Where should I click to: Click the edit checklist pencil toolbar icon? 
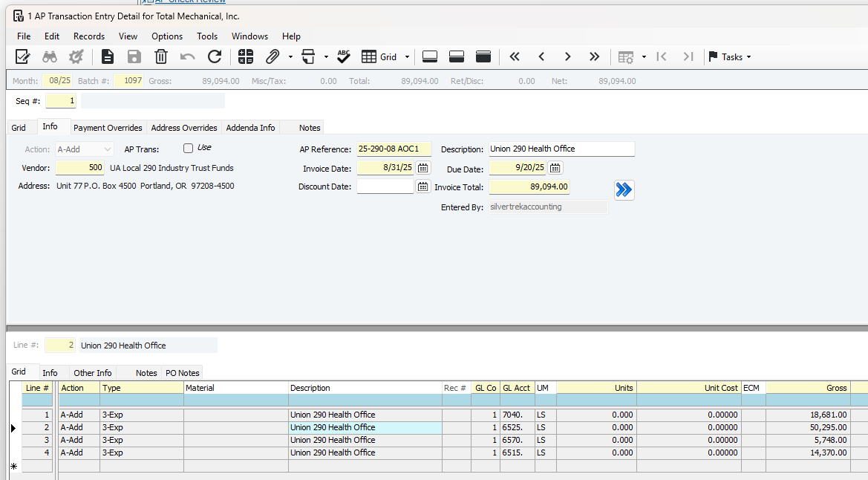pos(23,56)
